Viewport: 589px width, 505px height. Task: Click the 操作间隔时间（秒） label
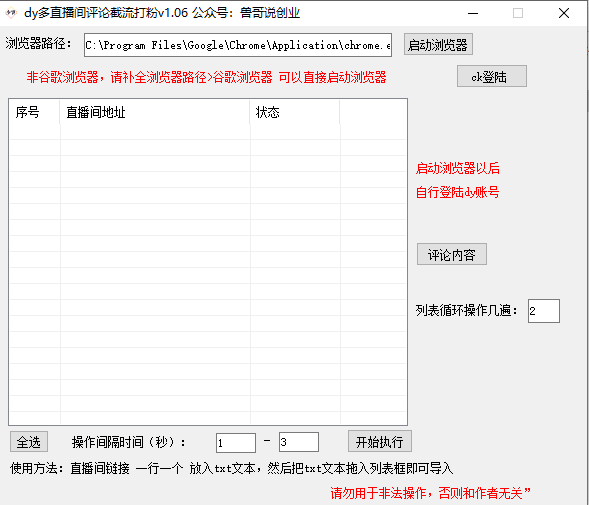128,442
